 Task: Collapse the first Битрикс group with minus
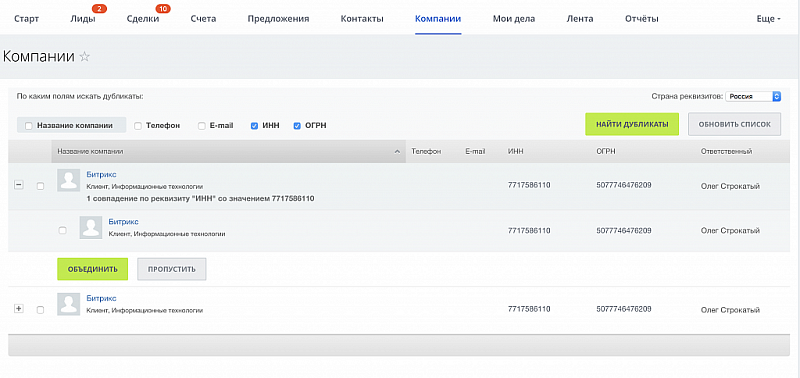19,186
